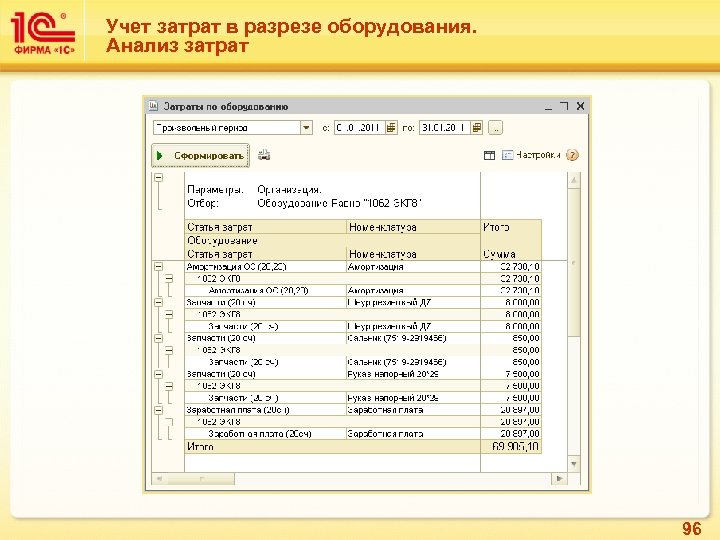Click the period type combo box field
Screen dimensions: 720x540
pos(227,128)
